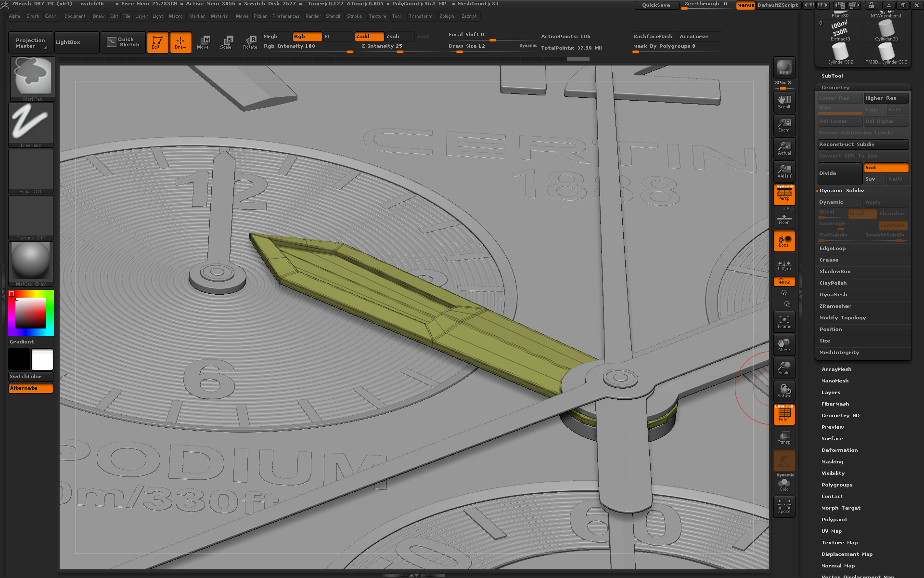
Task: Click the SwitchColor button
Action: coord(31,377)
